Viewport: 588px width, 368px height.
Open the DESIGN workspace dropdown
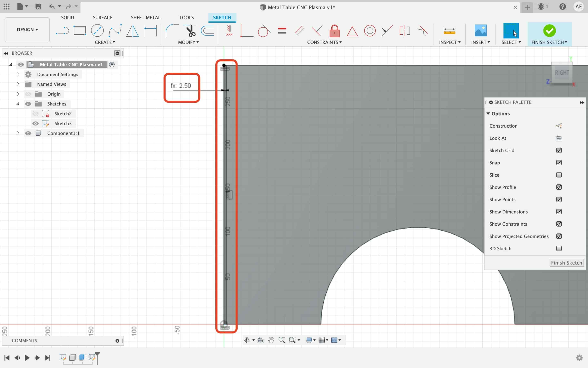pyautogui.click(x=27, y=30)
